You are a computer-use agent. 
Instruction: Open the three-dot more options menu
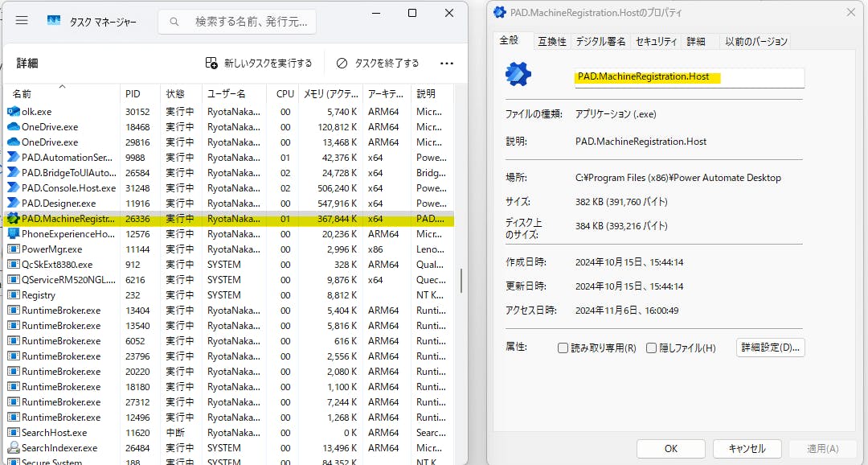pos(447,64)
